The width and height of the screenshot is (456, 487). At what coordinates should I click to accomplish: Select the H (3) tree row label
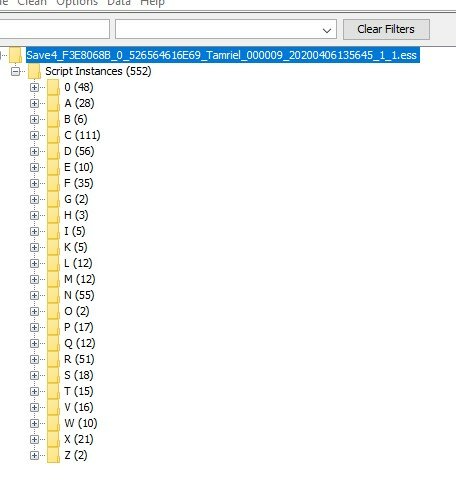tap(76, 215)
